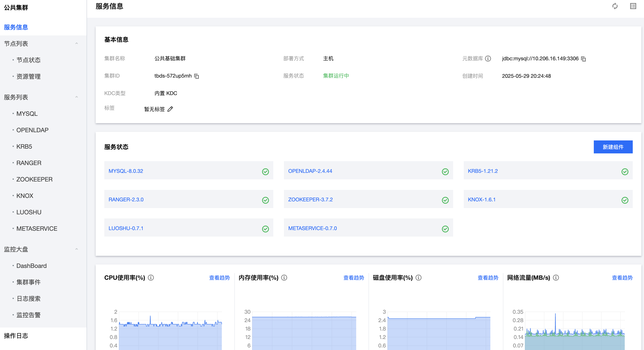The image size is (644, 350).
Task: Click the 新建组件 button
Action: tap(613, 147)
